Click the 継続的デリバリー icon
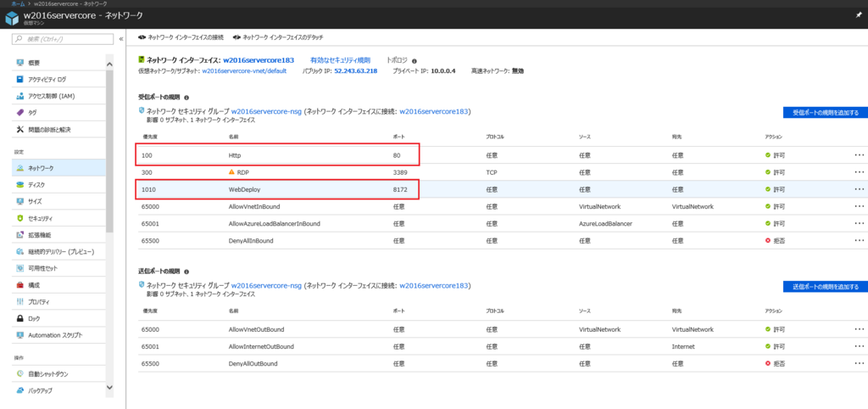The image size is (868, 409). tap(20, 252)
